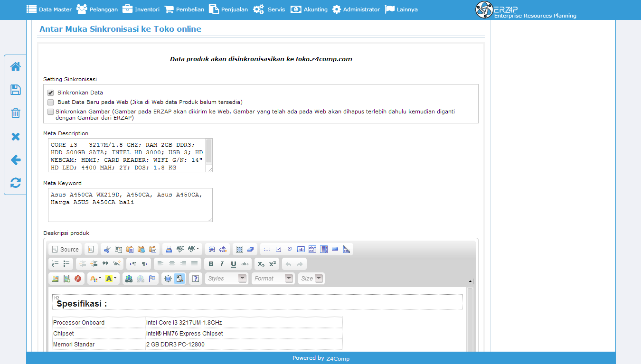Screen dimensions: 641x364
Task: Open the Penjualan menu
Action: [x=228, y=9]
